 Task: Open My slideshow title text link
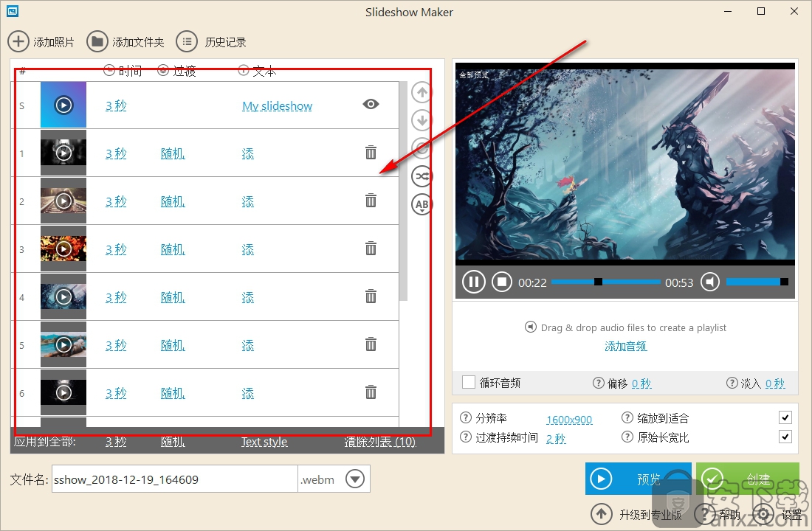277,106
